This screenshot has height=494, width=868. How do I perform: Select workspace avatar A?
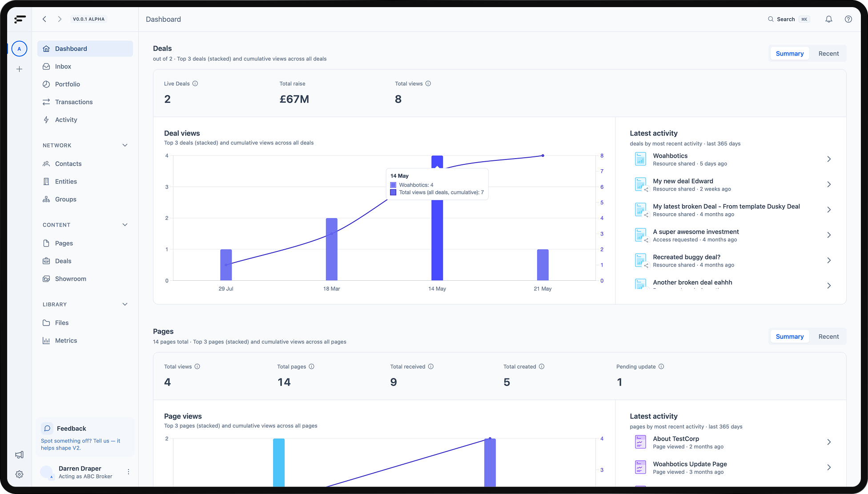[19, 49]
